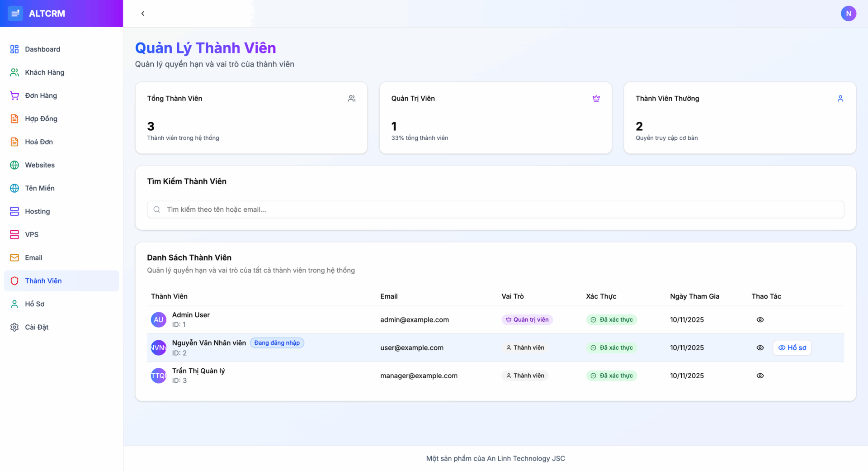Image resolution: width=868 pixels, height=471 pixels.
Task: Select the Đơn Hàng cart icon
Action: click(14, 95)
